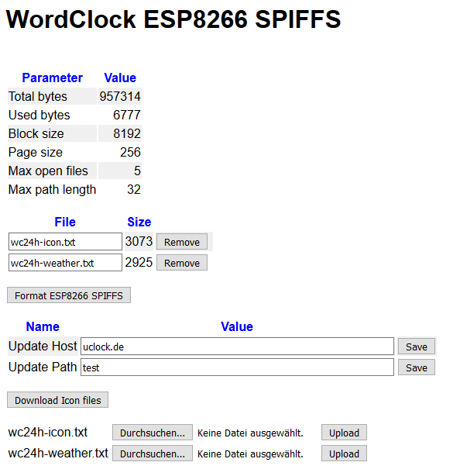The image size is (460, 476).
Task: Edit the wc24h-weather.txt filename field
Action: pos(65,263)
